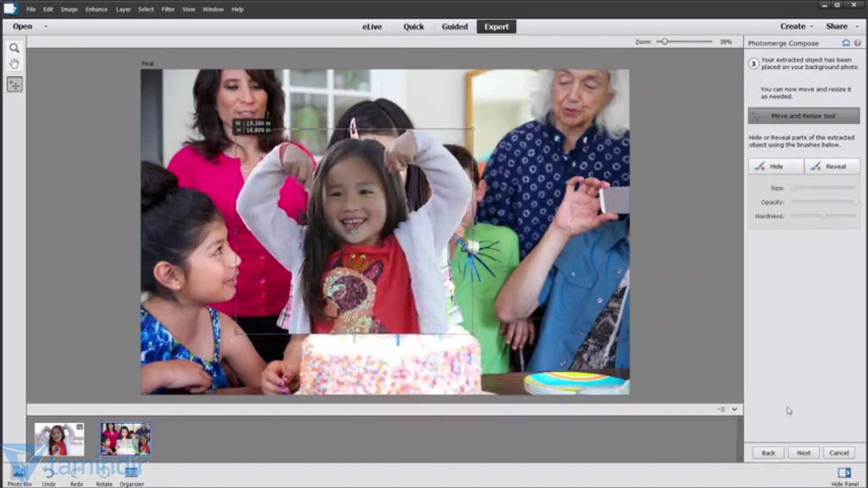Click the Undo icon
This screenshot has height=488, width=868.
pyautogui.click(x=49, y=474)
